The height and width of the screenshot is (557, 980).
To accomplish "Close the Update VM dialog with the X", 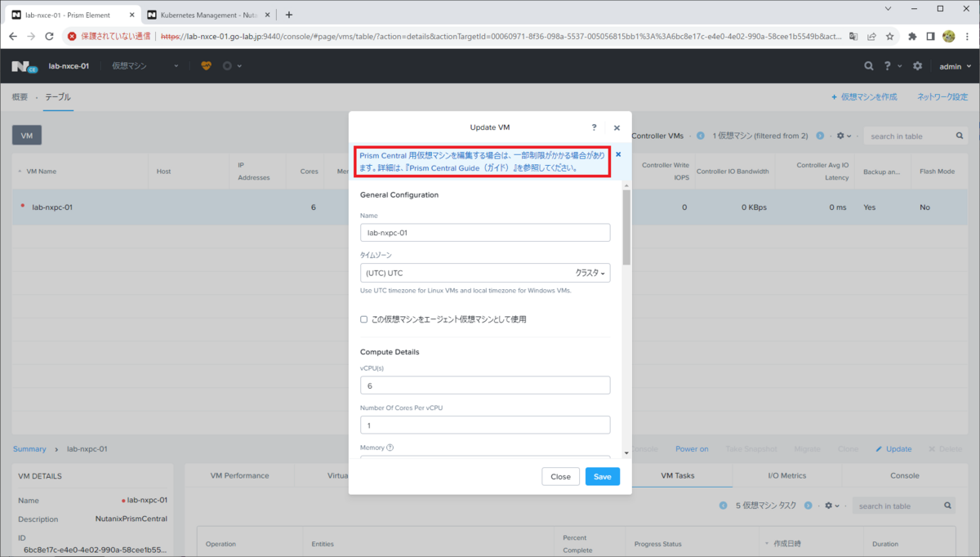I will (617, 127).
